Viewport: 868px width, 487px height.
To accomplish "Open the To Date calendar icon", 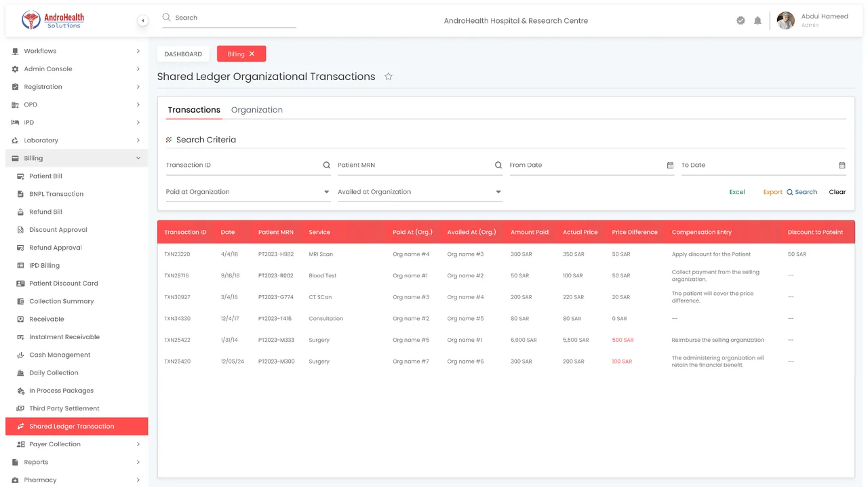I will (842, 165).
